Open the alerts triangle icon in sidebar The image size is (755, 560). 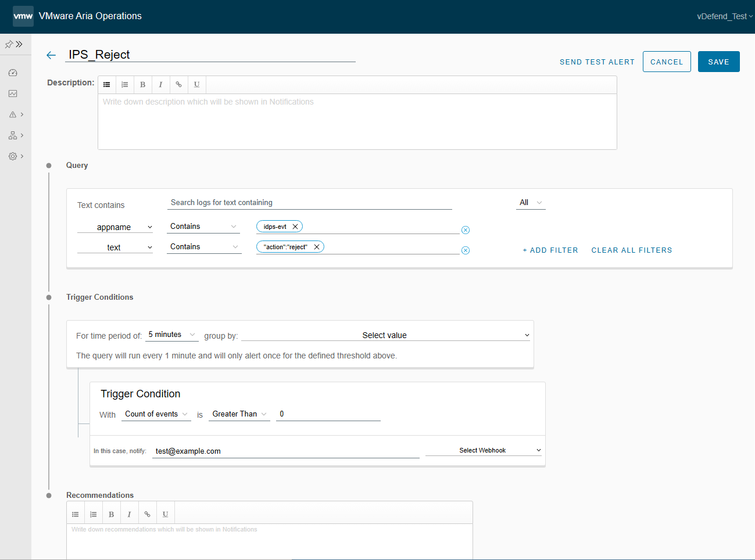13,114
